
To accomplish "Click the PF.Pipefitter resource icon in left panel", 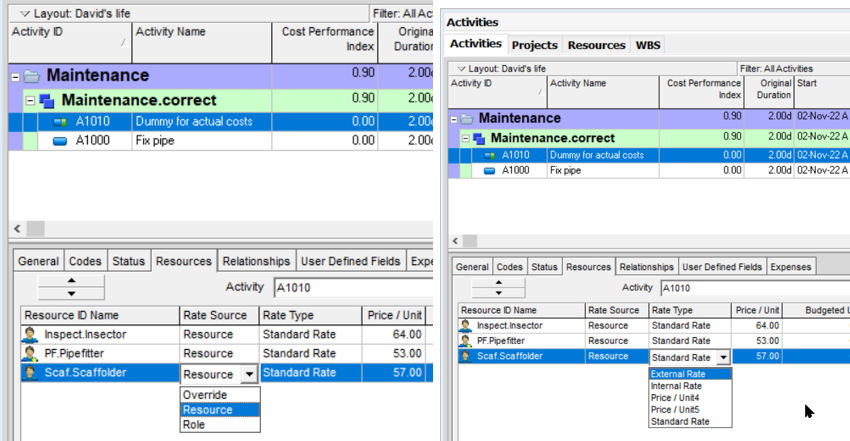I will pos(29,354).
